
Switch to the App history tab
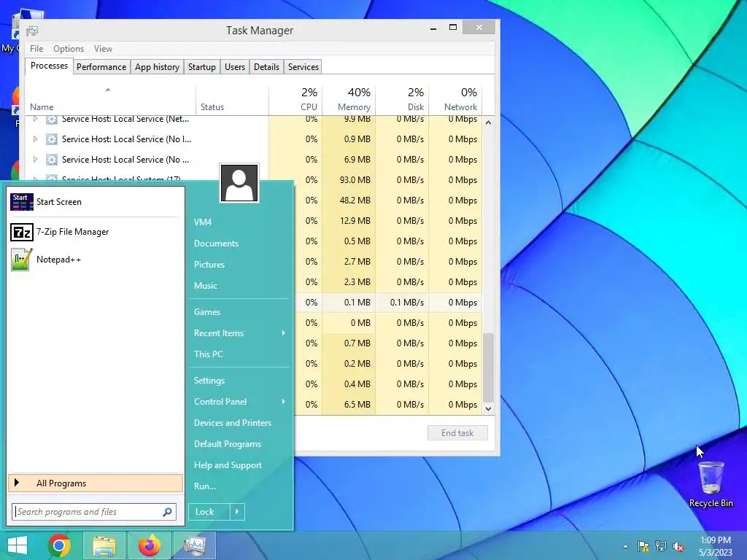click(x=158, y=66)
